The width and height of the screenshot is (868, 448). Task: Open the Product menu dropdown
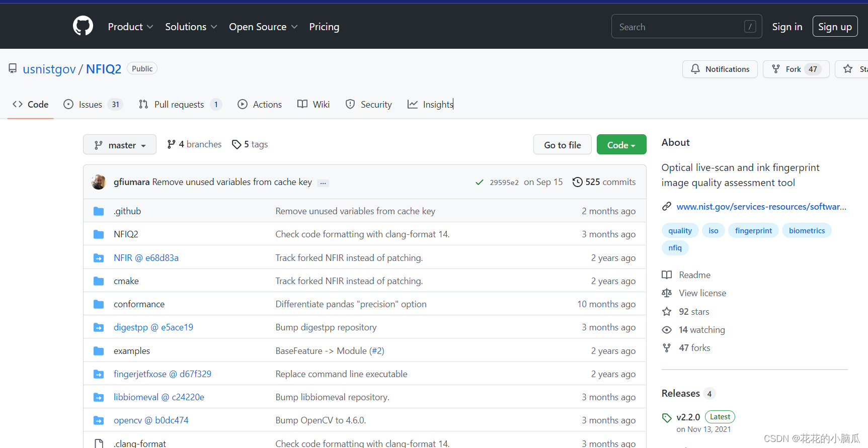point(130,27)
